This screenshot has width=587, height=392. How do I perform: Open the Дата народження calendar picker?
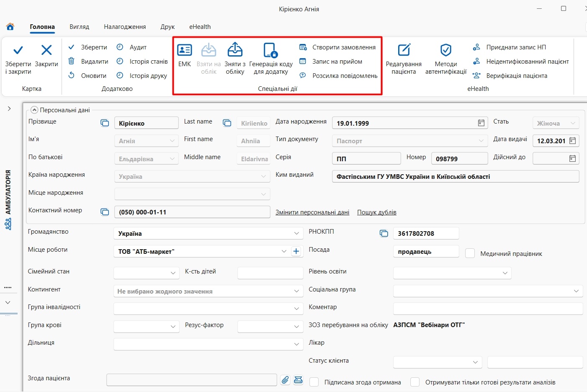tap(481, 123)
